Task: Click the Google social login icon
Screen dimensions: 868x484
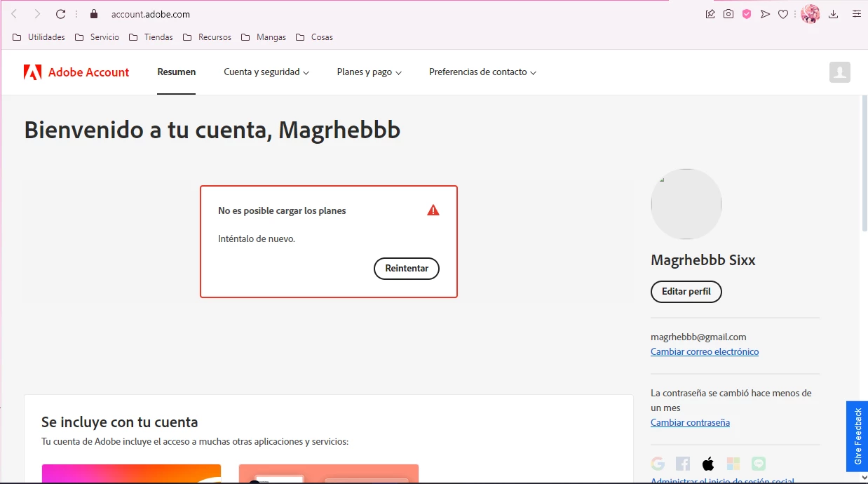Action: tap(658, 464)
